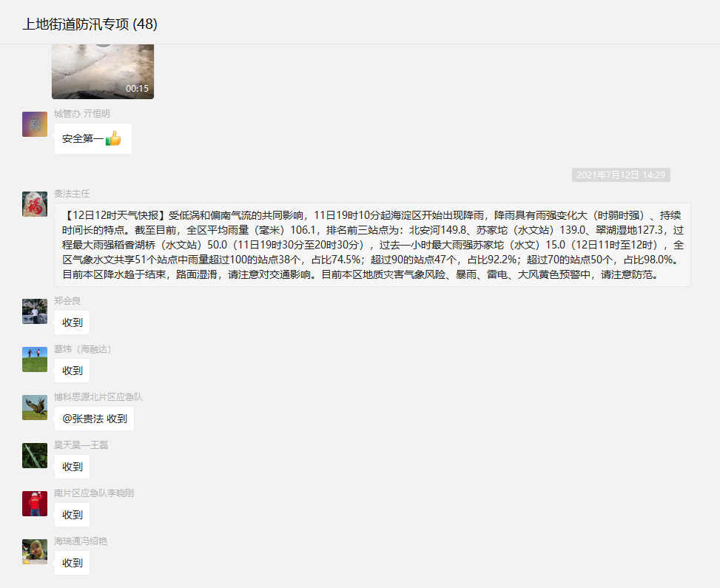This screenshot has width=720, height=588.
Task: Click 海瑞通冯绍艳's 收到 message
Action: [x=73, y=563]
